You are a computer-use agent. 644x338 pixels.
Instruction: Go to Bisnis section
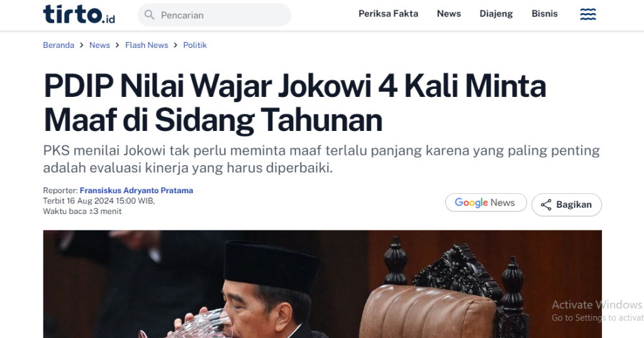click(545, 14)
